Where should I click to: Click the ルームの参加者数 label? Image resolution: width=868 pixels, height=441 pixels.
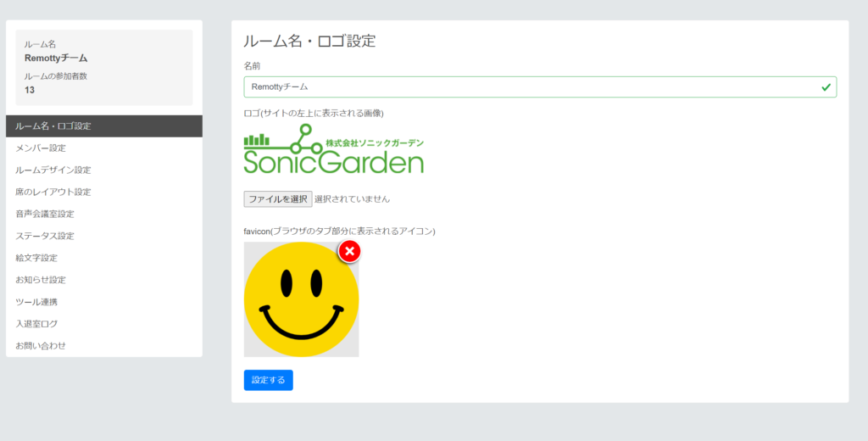(55, 76)
